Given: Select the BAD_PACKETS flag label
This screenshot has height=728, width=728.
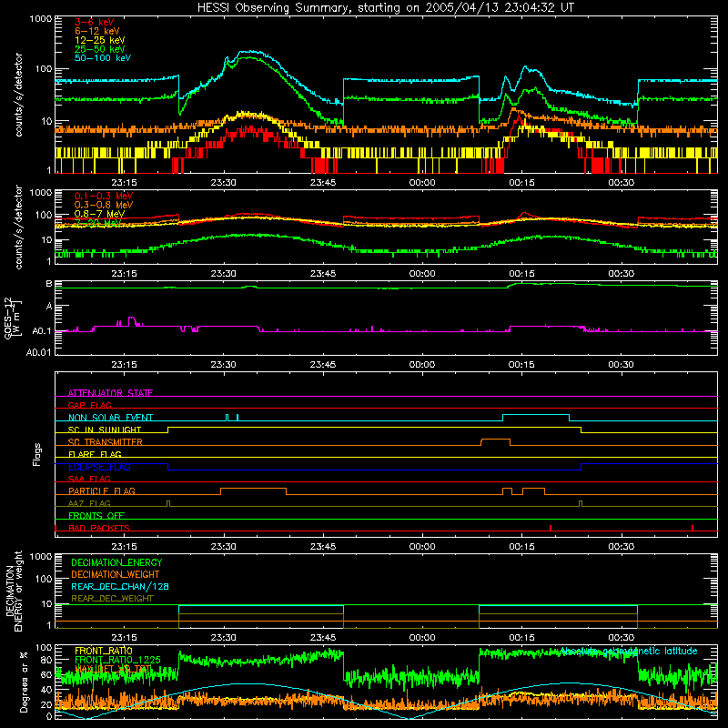Looking at the screenshot, I should pyautogui.click(x=98, y=528).
